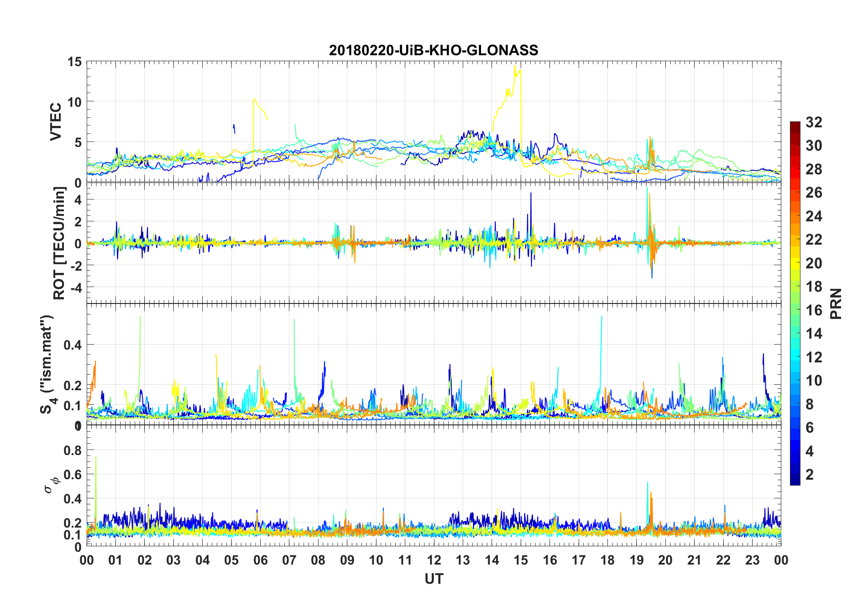This screenshot has width=868, height=607.
Task: Click VTEC y-axis tick label 10
Action: [74, 102]
